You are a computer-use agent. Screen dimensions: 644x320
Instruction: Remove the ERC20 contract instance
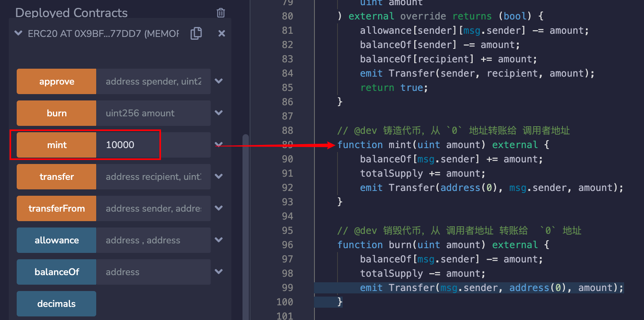pyautogui.click(x=222, y=33)
